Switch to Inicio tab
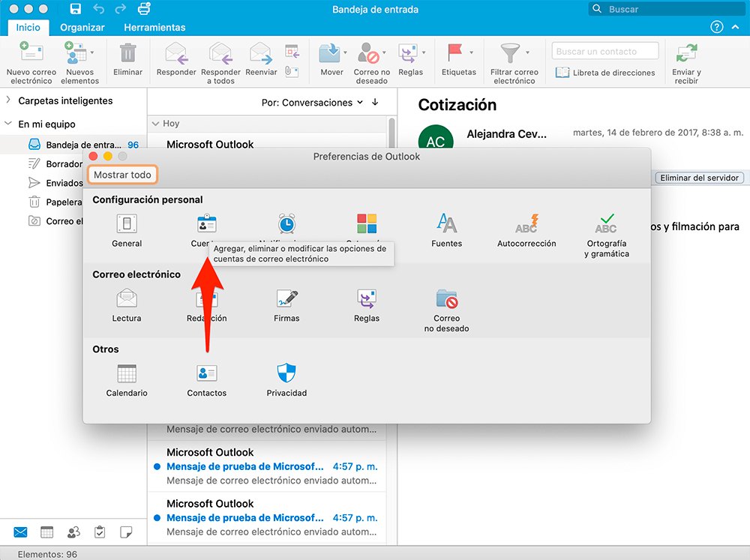 tap(28, 27)
